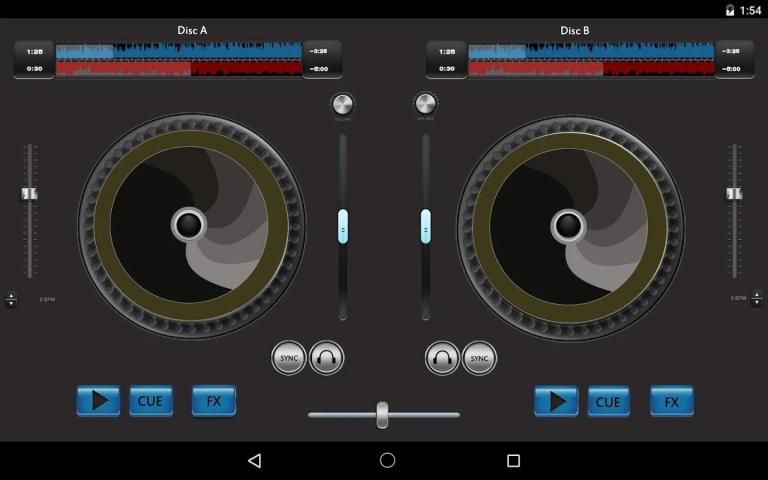Enable headphone monitoring on left deck

pos(327,357)
